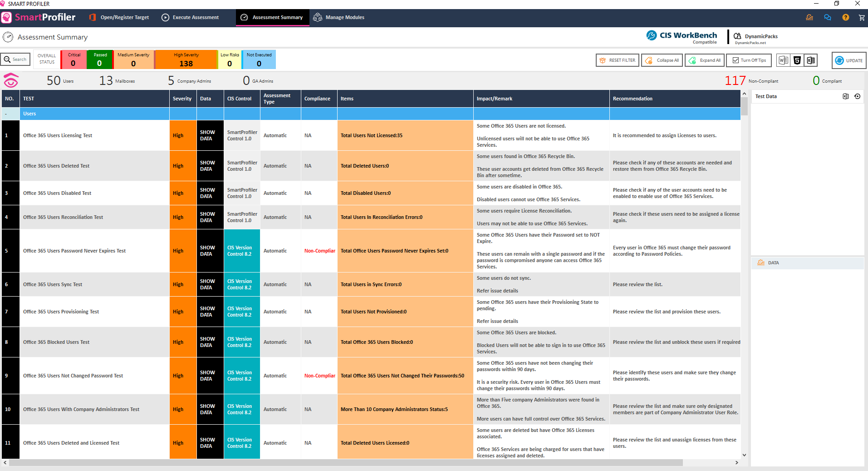The image size is (868, 471).
Task: Open the shopping cart icon
Action: pyautogui.click(x=861, y=18)
